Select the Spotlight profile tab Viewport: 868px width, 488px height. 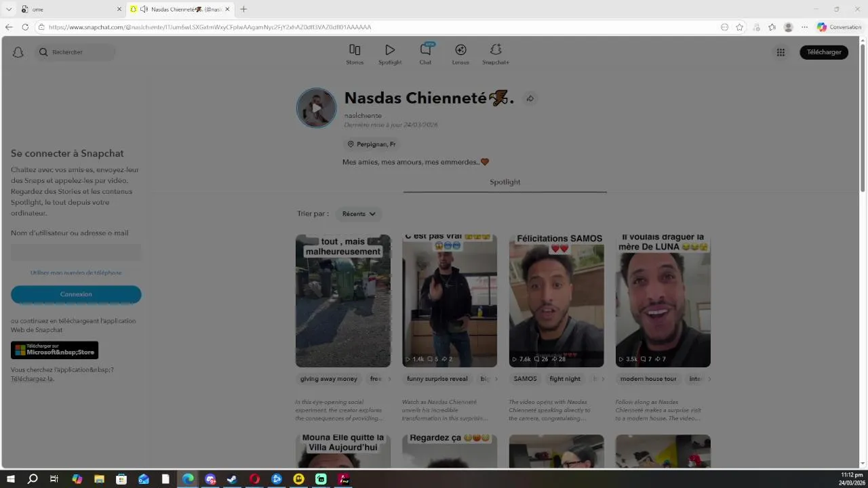coord(505,182)
